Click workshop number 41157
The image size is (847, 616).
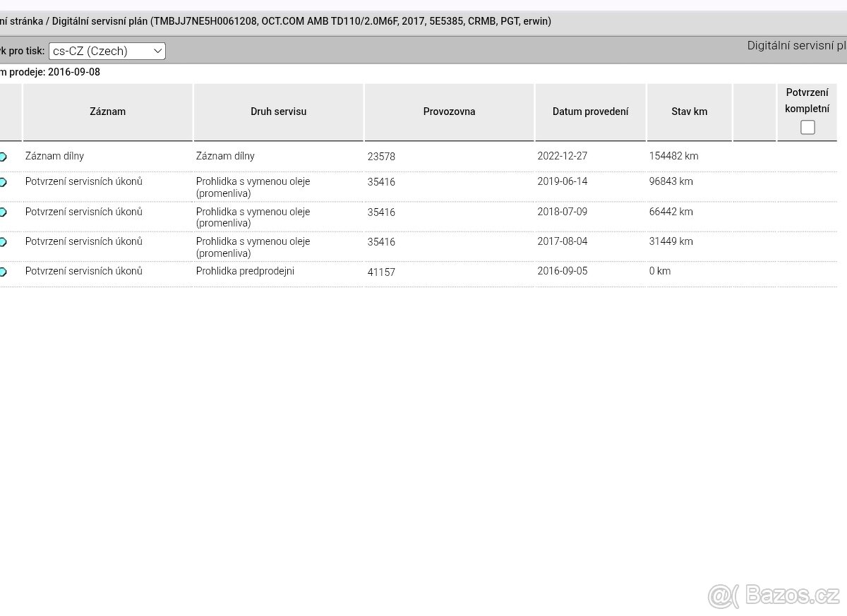[381, 272]
